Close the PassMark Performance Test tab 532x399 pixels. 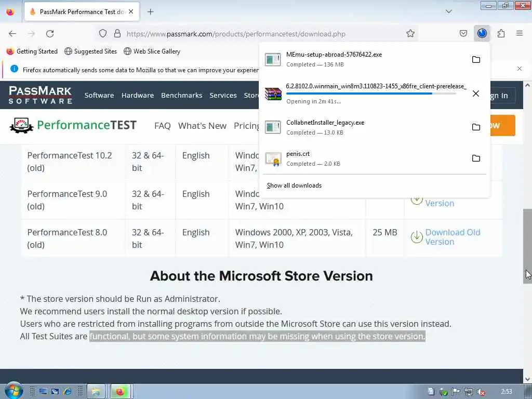point(131,11)
